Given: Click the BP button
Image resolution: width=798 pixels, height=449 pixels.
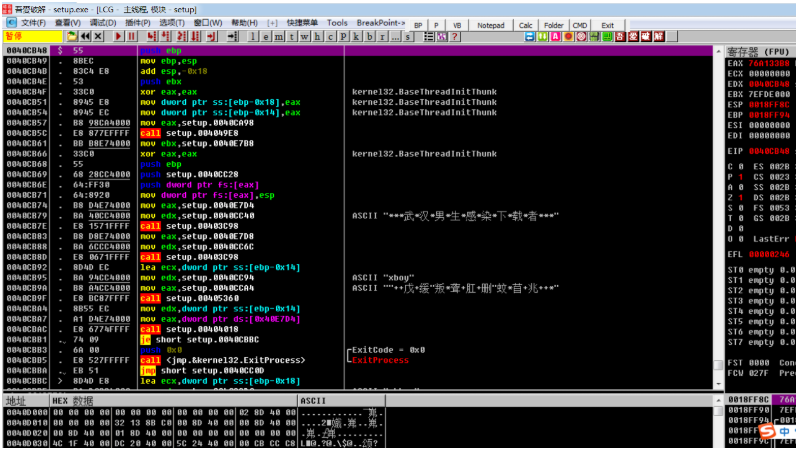Looking at the screenshot, I should pyautogui.click(x=418, y=25).
